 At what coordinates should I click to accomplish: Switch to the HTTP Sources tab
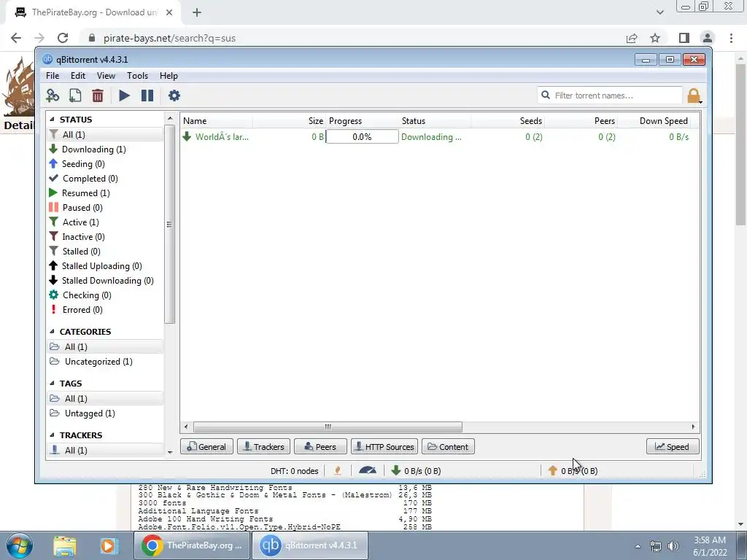tap(384, 447)
